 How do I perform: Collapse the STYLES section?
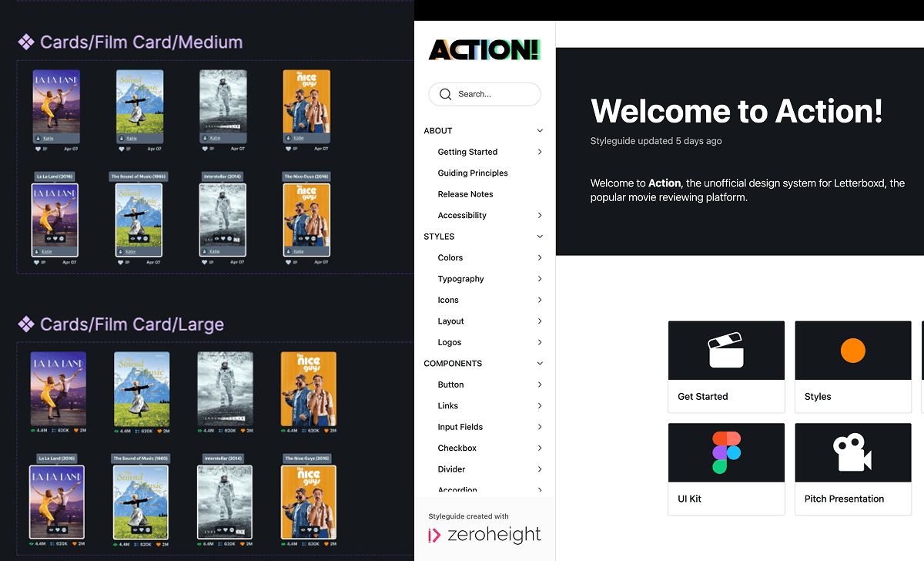coord(540,237)
